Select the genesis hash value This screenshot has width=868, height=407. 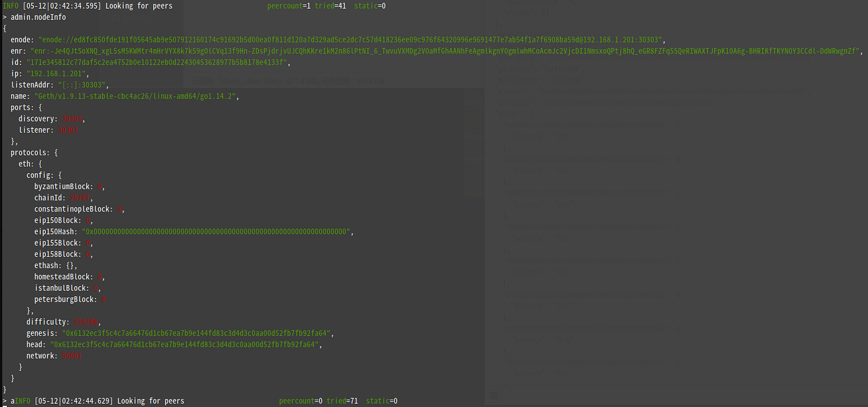197,333
